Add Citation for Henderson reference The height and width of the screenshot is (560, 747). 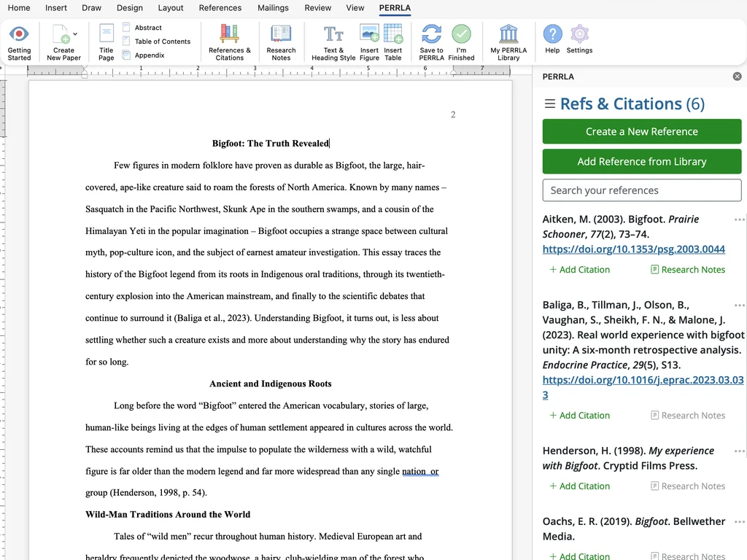click(x=579, y=486)
